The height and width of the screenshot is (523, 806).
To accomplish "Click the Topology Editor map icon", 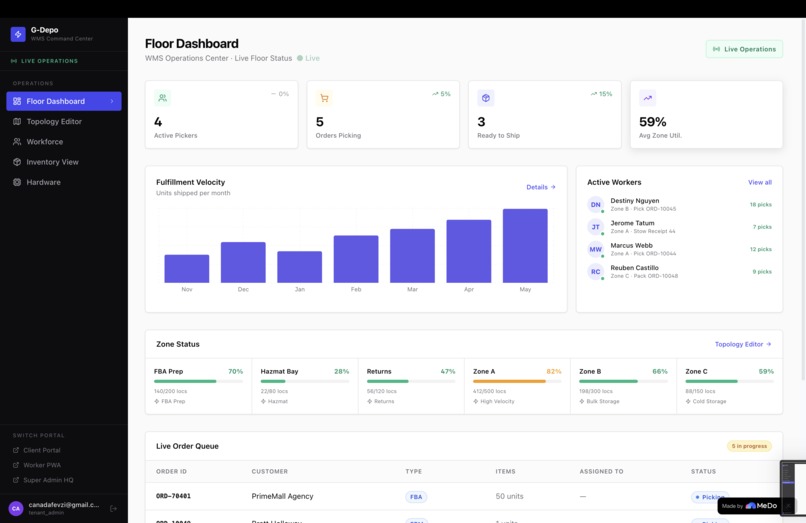I will coord(17,121).
